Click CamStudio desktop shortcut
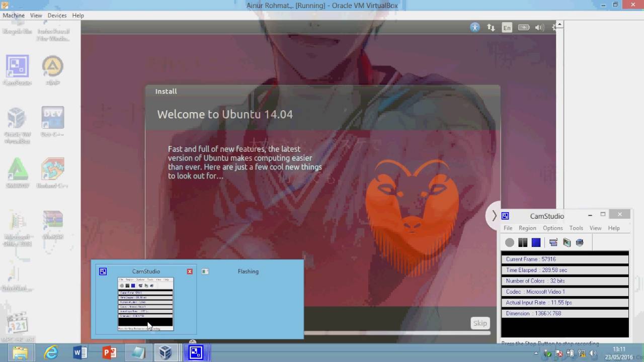The image size is (644, 362). pos(17,70)
